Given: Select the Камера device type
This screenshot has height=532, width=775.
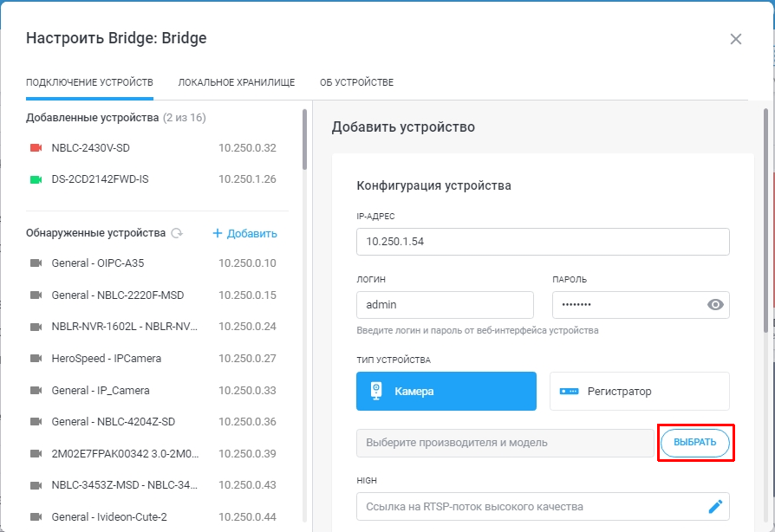Looking at the screenshot, I should [446, 392].
